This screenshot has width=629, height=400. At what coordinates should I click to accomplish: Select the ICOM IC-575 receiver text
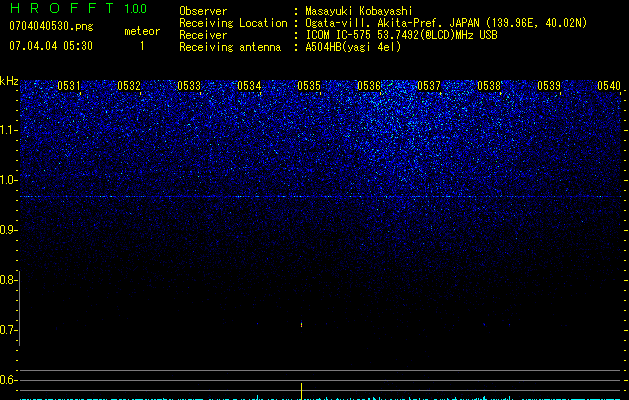click(401, 35)
